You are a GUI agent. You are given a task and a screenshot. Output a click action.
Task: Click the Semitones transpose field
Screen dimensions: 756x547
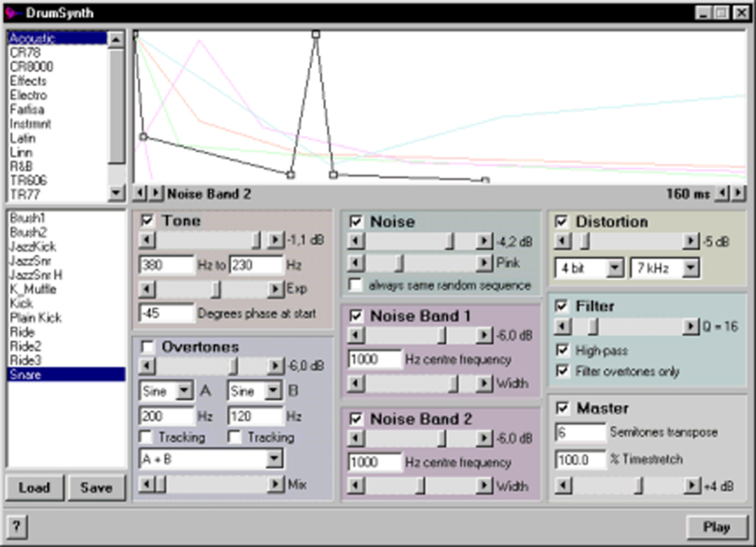[x=580, y=433]
